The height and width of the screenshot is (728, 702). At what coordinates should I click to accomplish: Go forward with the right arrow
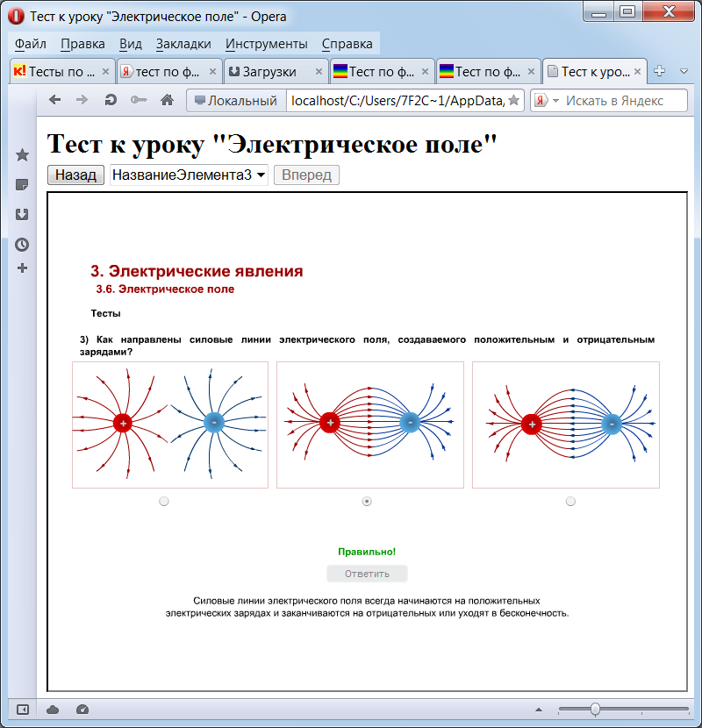pos(82,100)
